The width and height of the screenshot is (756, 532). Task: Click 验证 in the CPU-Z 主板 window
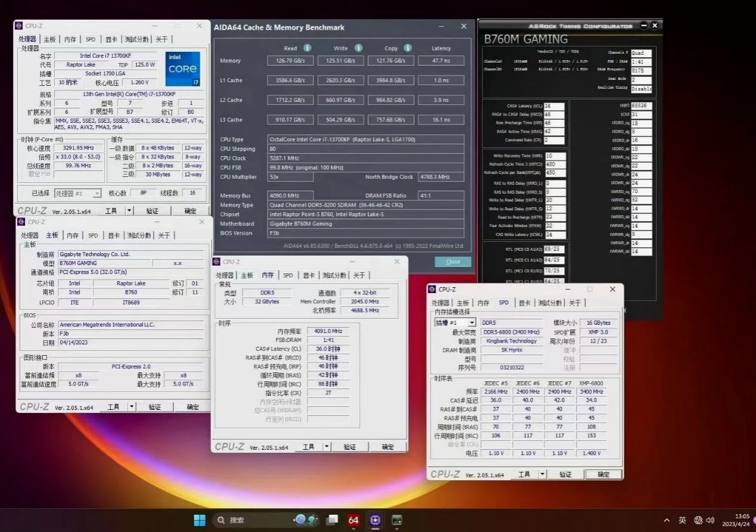coord(155,407)
